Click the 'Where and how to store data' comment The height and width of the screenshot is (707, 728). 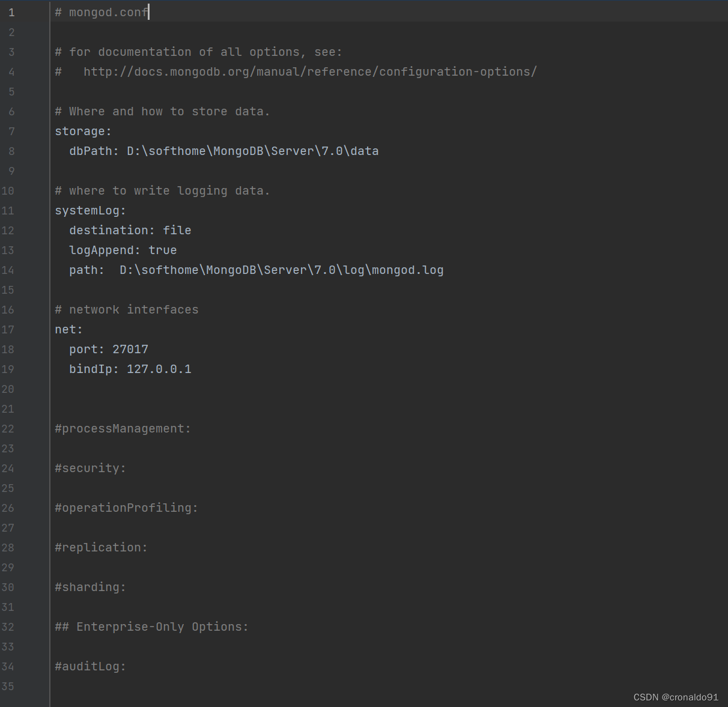click(x=162, y=112)
